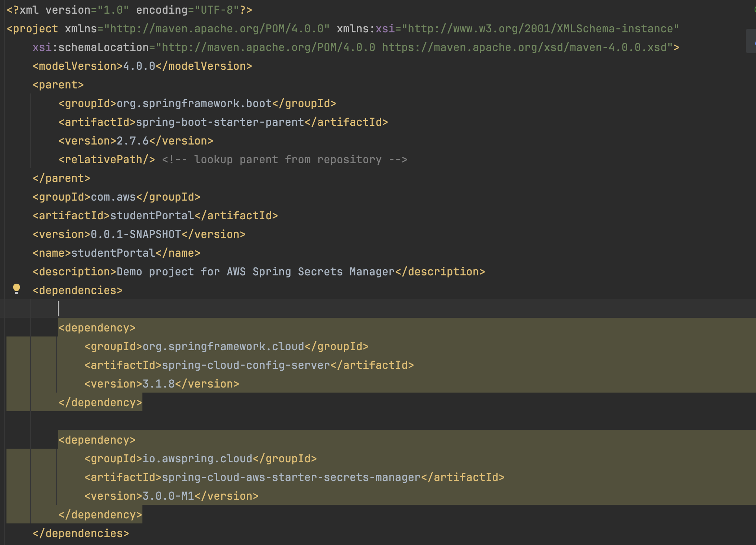The width and height of the screenshot is (756, 545).
Task: Click the "Demo project for AWS Spring Secrets Manager" description
Action: coord(256,272)
